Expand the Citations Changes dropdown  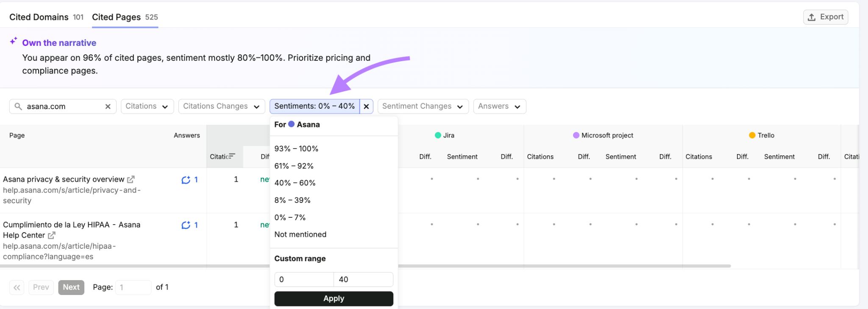click(x=222, y=107)
